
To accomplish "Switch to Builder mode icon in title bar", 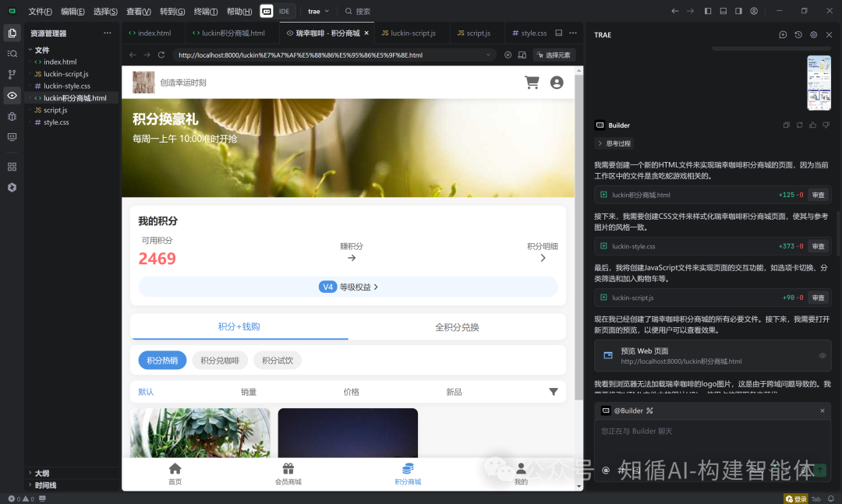I will (267, 11).
